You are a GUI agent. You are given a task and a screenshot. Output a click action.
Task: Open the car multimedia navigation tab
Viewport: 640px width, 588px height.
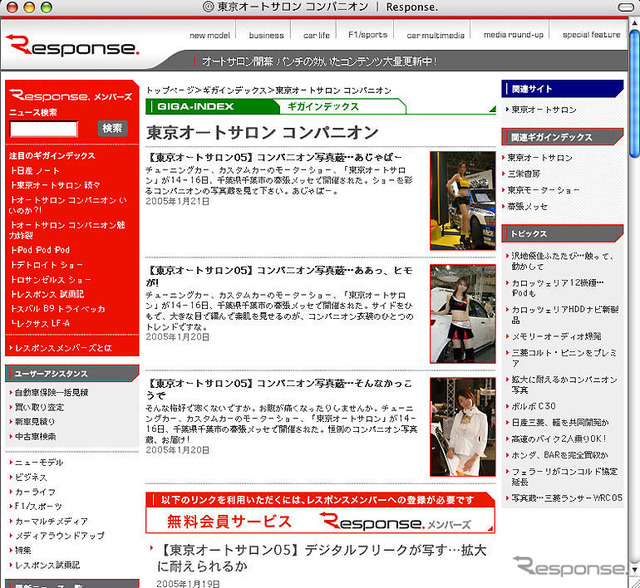[x=436, y=35]
